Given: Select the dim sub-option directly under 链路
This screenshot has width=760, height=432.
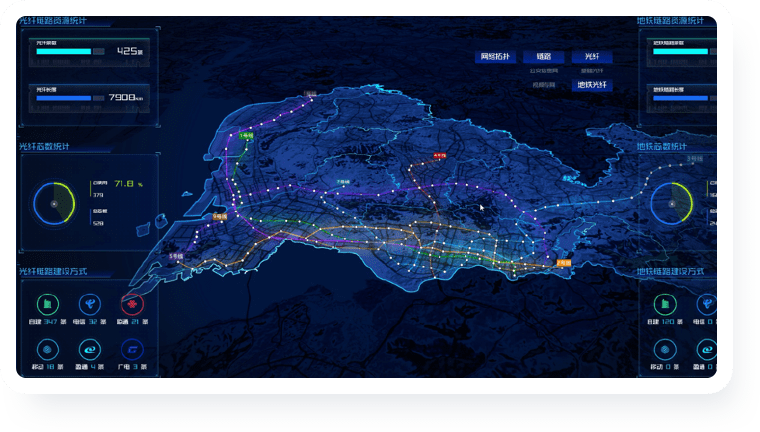Looking at the screenshot, I should coord(543,71).
